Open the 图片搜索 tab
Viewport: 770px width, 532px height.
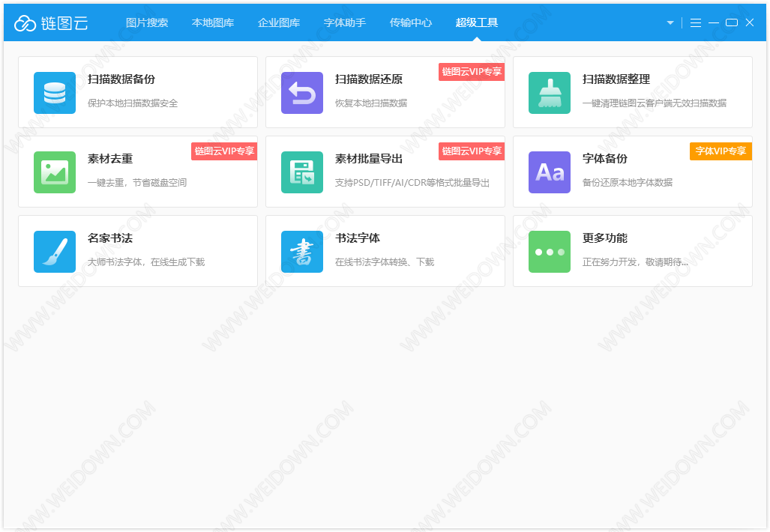[x=147, y=22]
